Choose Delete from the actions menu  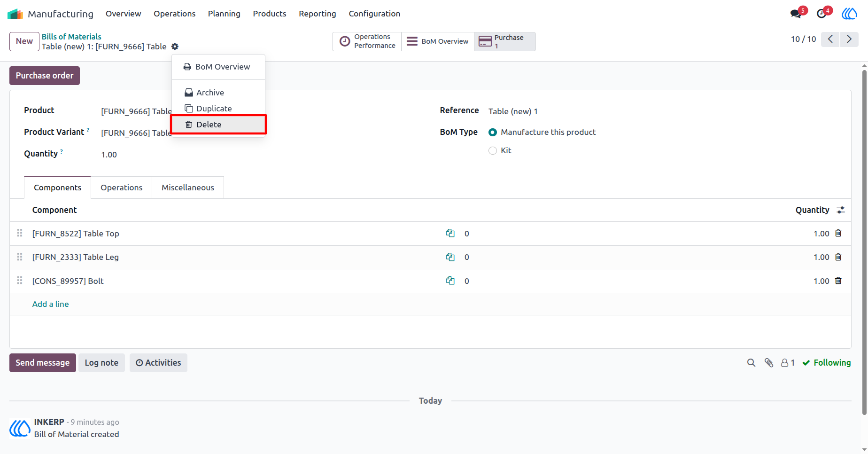(218, 125)
